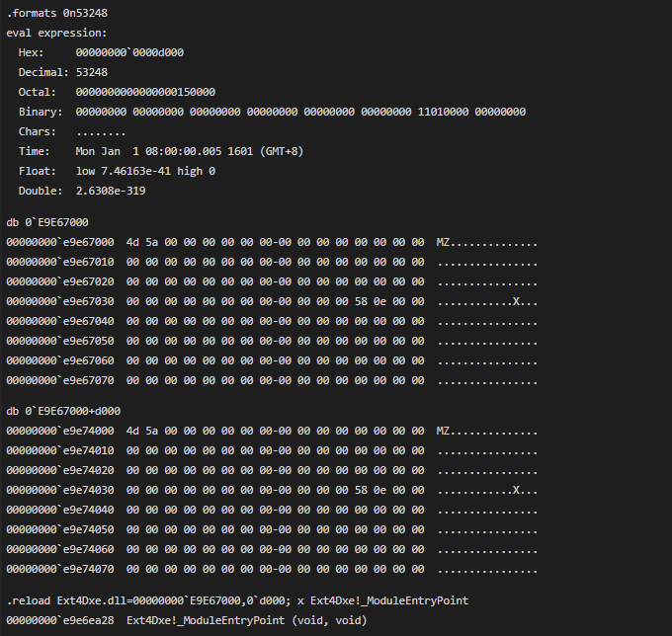
Task: Click the Octal value line
Action: coord(117,92)
